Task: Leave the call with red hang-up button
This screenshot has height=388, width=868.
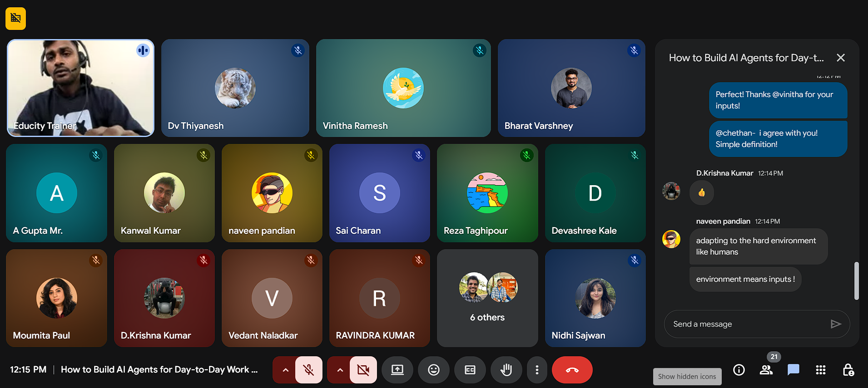Action: (x=572, y=370)
